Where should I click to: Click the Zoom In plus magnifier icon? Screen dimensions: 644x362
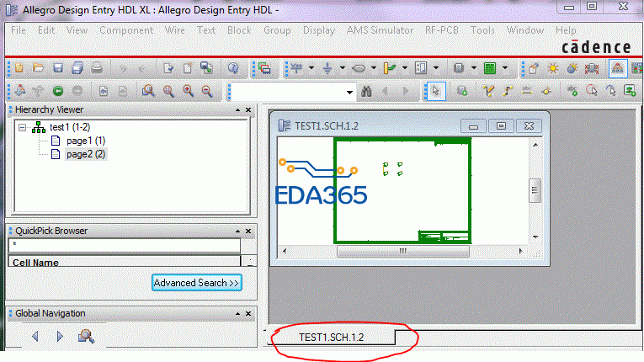pyautogui.click(x=189, y=91)
